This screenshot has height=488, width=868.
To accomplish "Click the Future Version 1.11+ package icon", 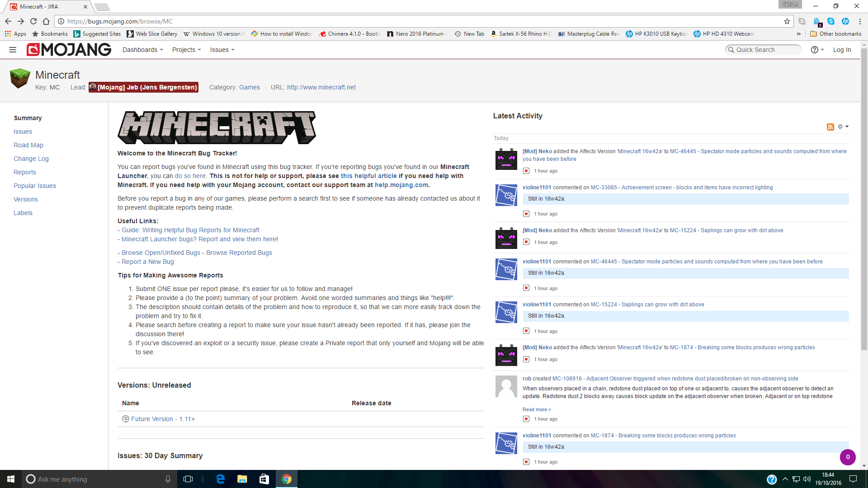I will 126,419.
